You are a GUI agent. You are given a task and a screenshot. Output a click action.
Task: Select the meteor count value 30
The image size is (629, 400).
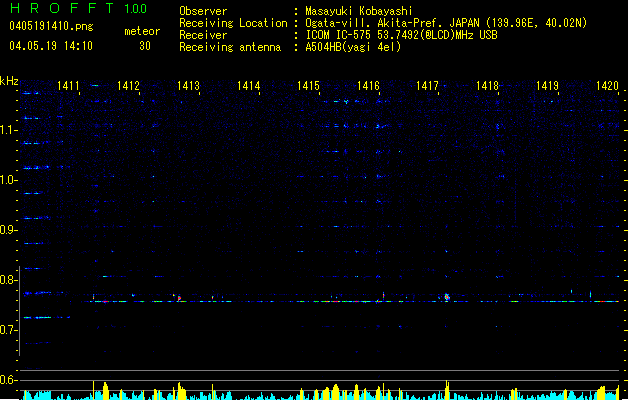[145, 46]
